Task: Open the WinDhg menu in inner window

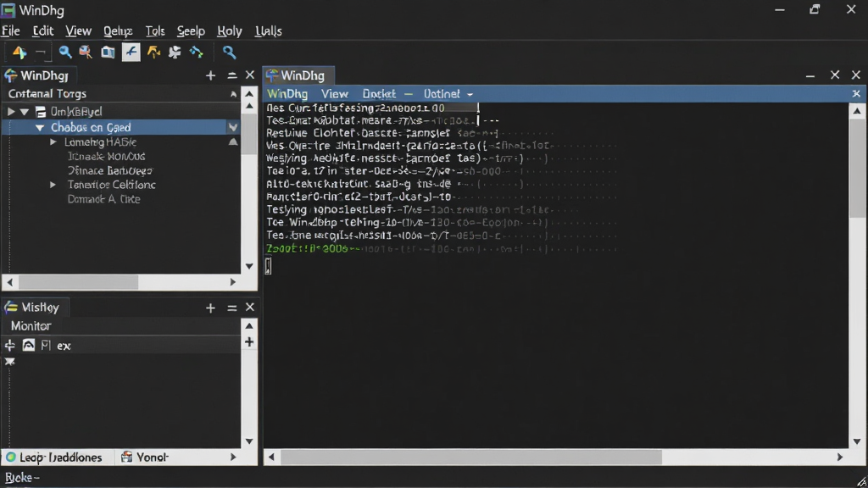Action: point(287,94)
